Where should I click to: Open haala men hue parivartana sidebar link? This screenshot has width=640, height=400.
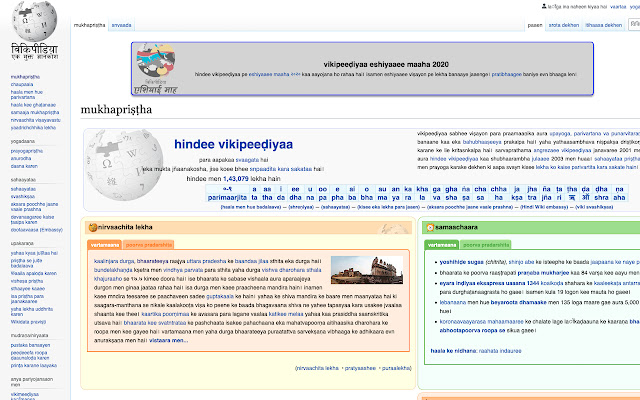[x=27, y=95]
